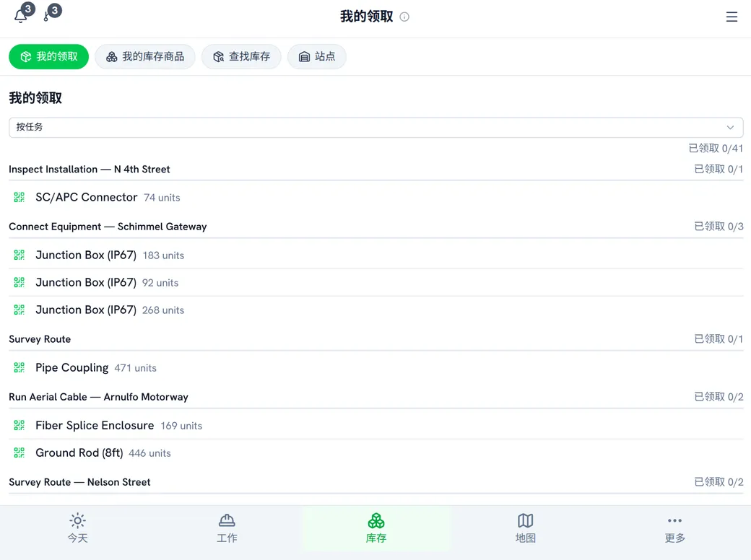
Task: Go to 库存 in bottom navigation
Action: tap(376, 528)
